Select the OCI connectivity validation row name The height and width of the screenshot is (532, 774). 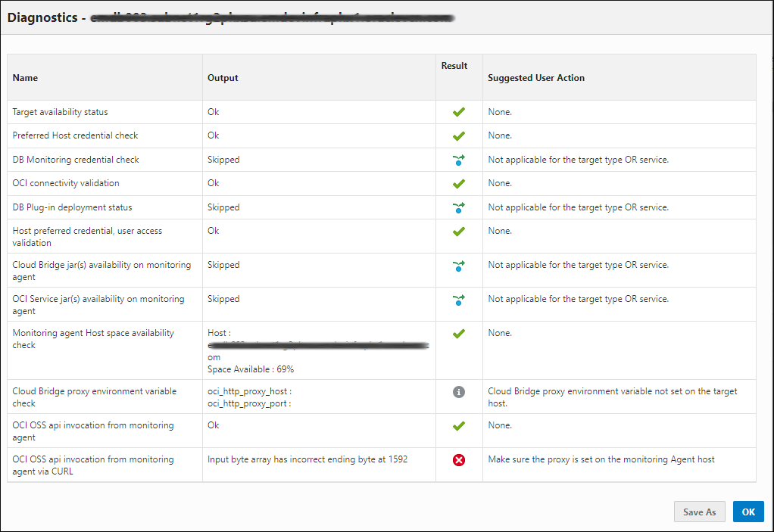click(66, 183)
